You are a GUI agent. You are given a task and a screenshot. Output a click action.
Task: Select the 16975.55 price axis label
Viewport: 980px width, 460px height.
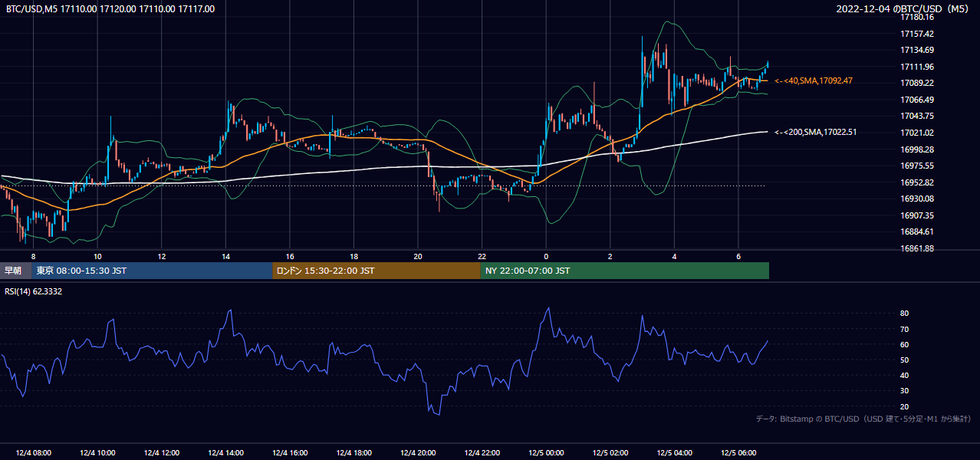click(916, 166)
